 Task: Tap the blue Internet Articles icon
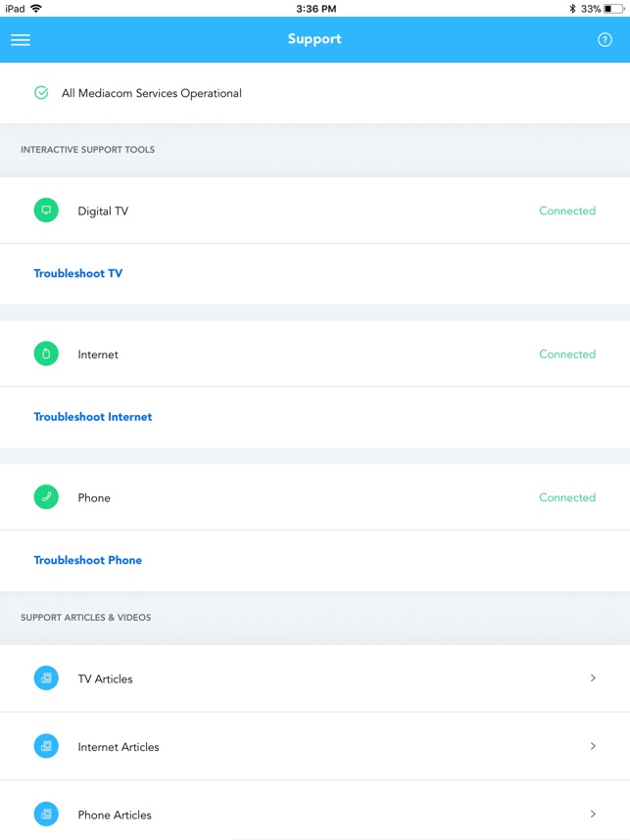[x=46, y=746]
